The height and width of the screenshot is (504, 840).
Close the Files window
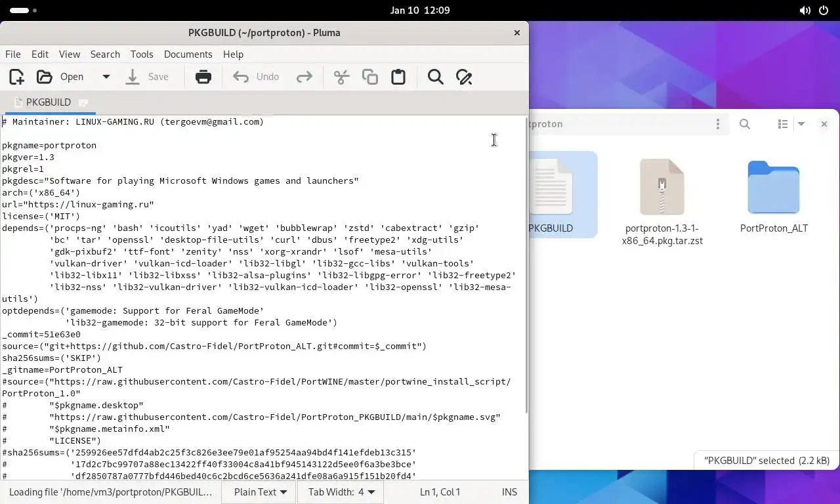pos(824,124)
